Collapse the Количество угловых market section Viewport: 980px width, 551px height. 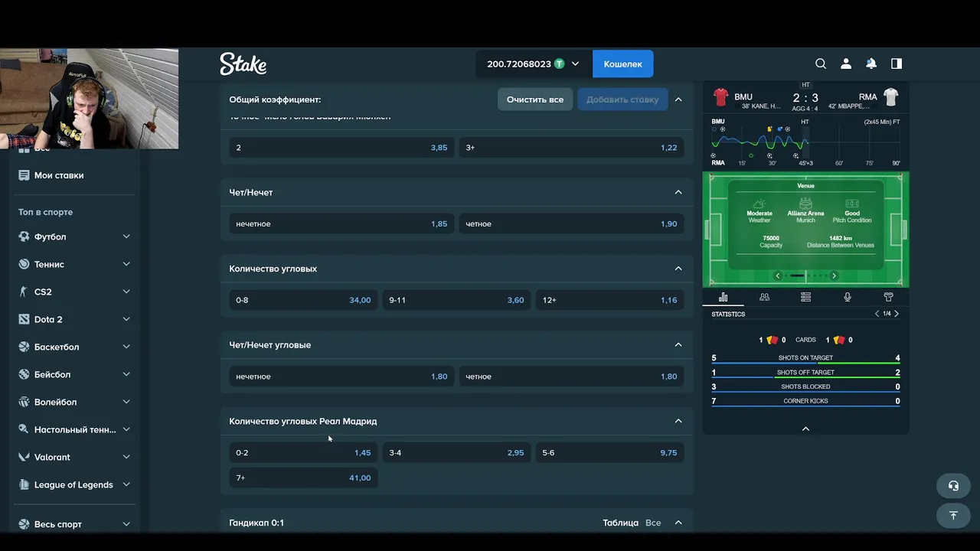[678, 269]
